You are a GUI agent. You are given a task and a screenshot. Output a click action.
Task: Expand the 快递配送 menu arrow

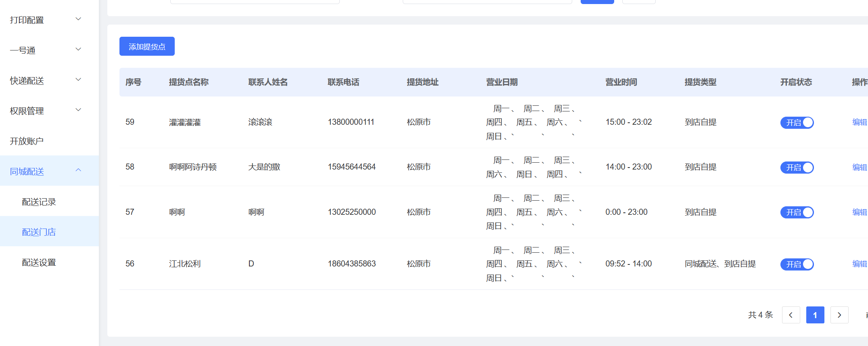[x=78, y=80]
